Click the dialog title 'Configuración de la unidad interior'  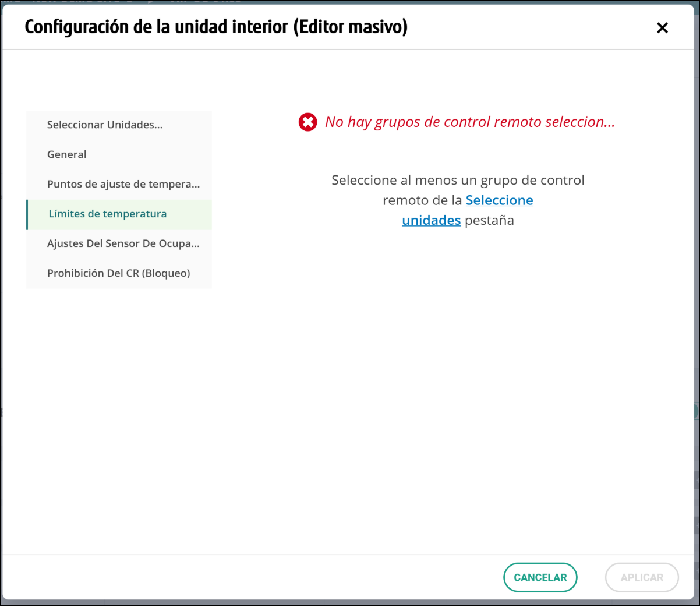(156, 27)
